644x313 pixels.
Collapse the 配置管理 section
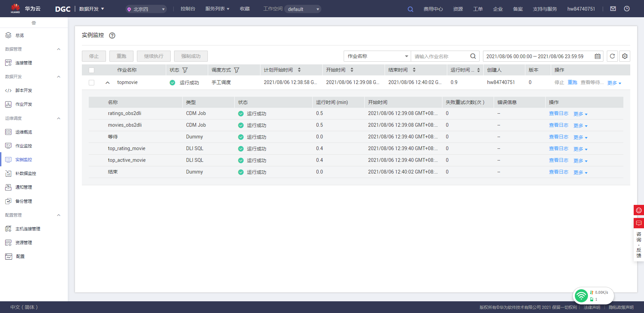tap(58, 215)
